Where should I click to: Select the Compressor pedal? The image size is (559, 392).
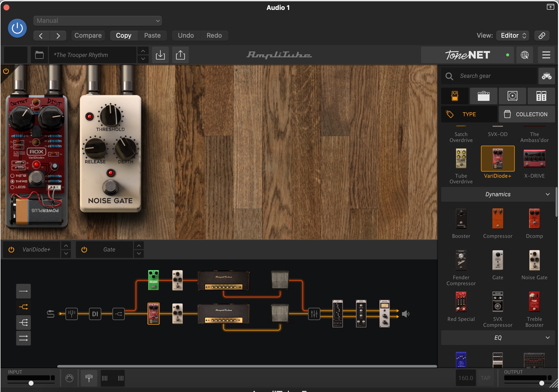tap(498, 219)
